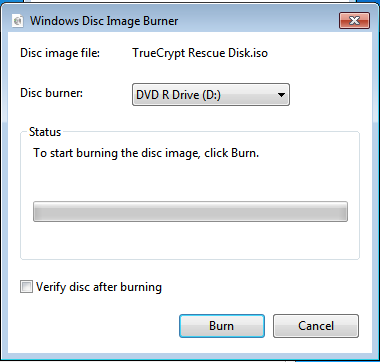Image resolution: width=380 pixels, height=362 pixels.
Task: Click the arrow beside DVD R Drive (D:)
Action: [281, 95]
